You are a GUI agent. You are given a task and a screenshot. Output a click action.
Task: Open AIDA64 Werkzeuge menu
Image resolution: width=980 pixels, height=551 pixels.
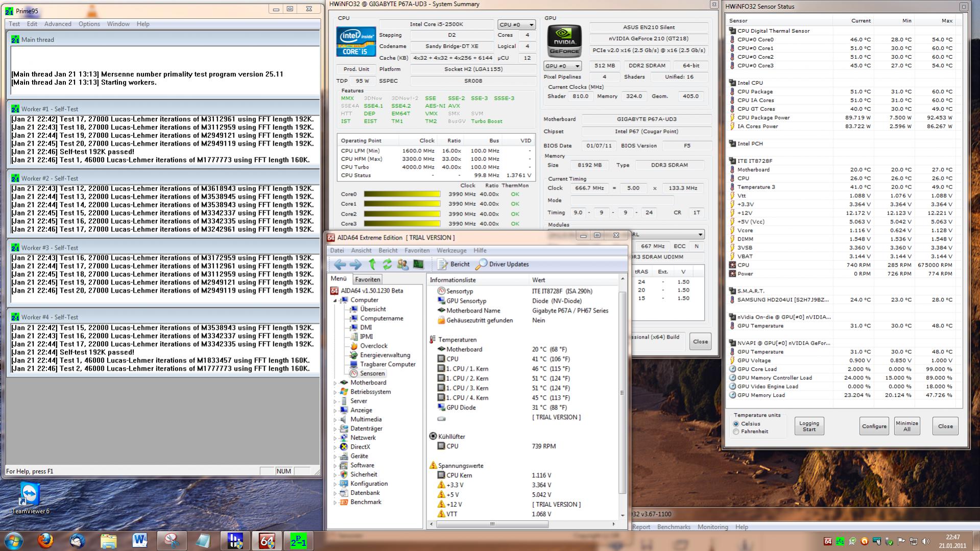451,251
